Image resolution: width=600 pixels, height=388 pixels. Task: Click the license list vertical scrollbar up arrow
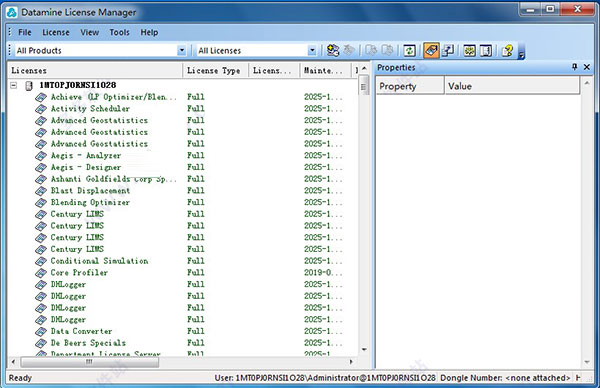(x=364, y=68)
